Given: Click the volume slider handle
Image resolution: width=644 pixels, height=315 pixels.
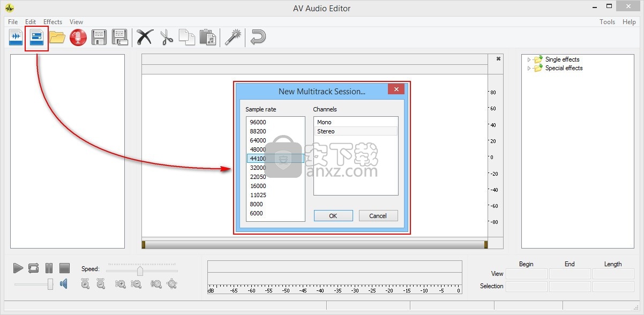Looking at the screenshot, I should click(50, 284).
